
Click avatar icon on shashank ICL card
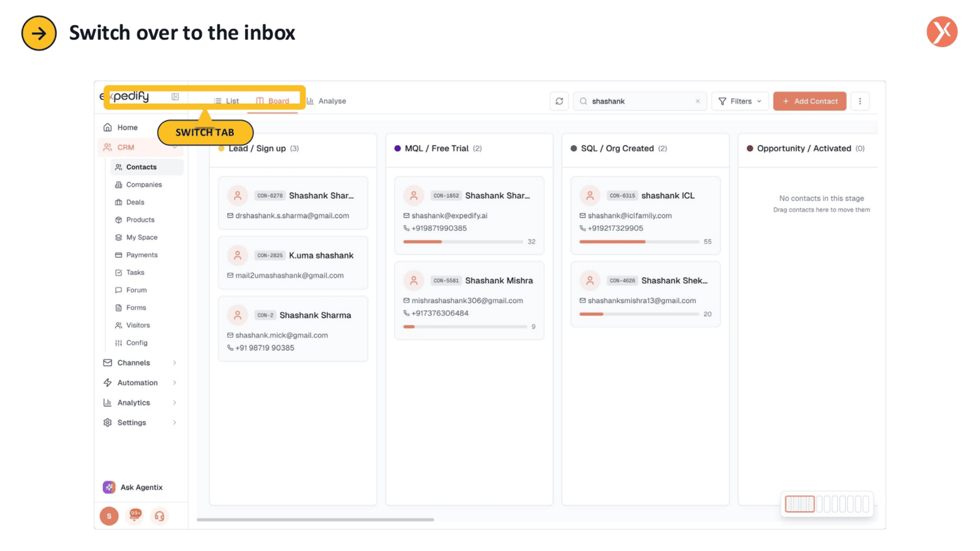pyautogui.click(x=590, y=196)
